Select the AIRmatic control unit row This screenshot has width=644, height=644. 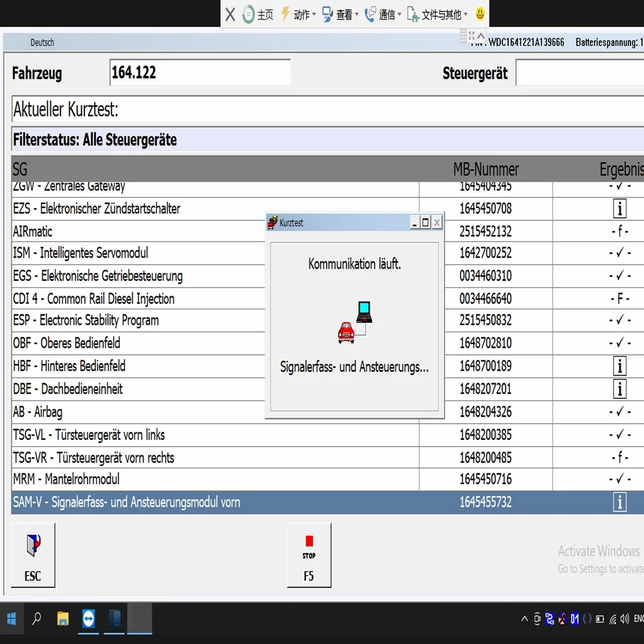pyautogui.click(x=129, y=231)
